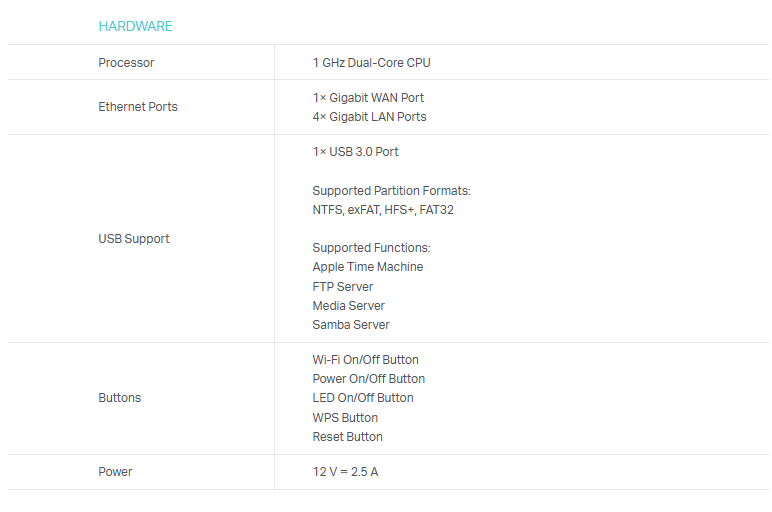
Task: Click the Buttons row label
Action: [x=120, y=398]
